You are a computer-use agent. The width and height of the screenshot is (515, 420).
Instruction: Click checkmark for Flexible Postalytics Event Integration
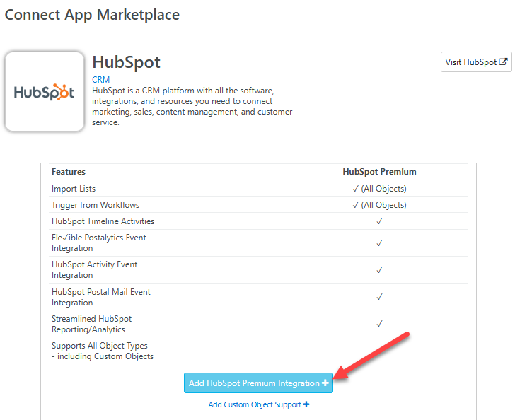(x=379, y=243)
